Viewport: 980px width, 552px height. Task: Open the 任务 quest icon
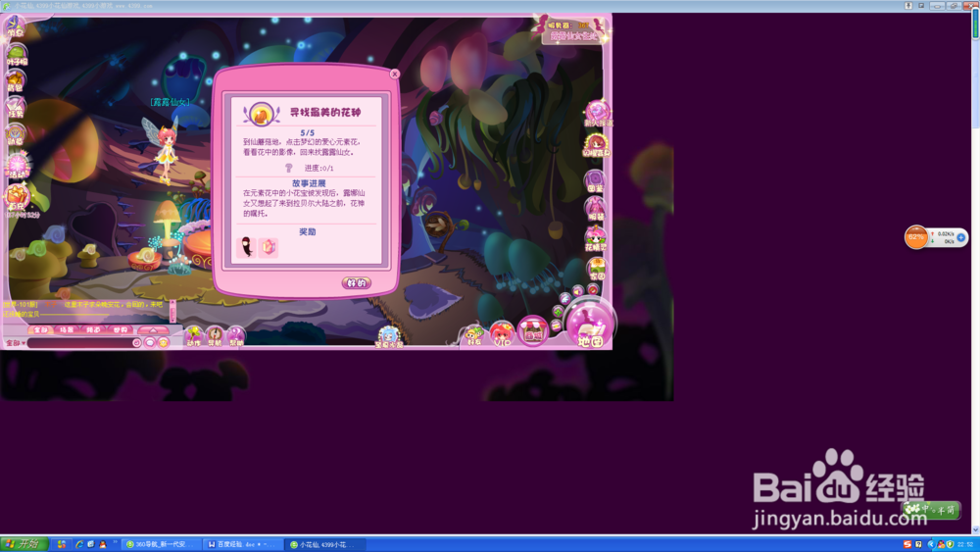click(16, 108)
